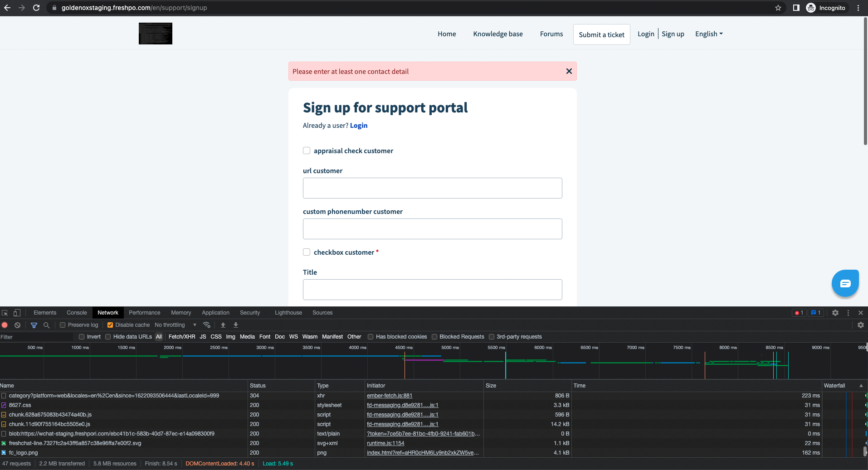Screen dimensions: 868x470
Task: Toggle the network filter funnel icon
Action: (34, 325)
